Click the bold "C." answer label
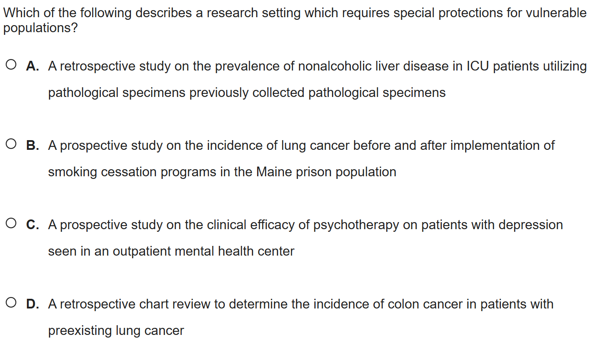The width and height of the screenshot is (593, 364). click(x=32, y=225)
